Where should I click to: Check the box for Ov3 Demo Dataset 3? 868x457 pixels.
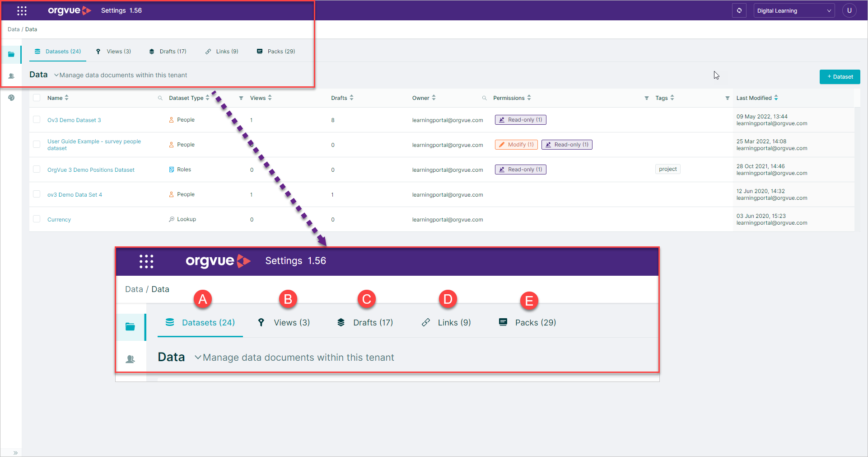pyautogui.click(x=37, y=119)
